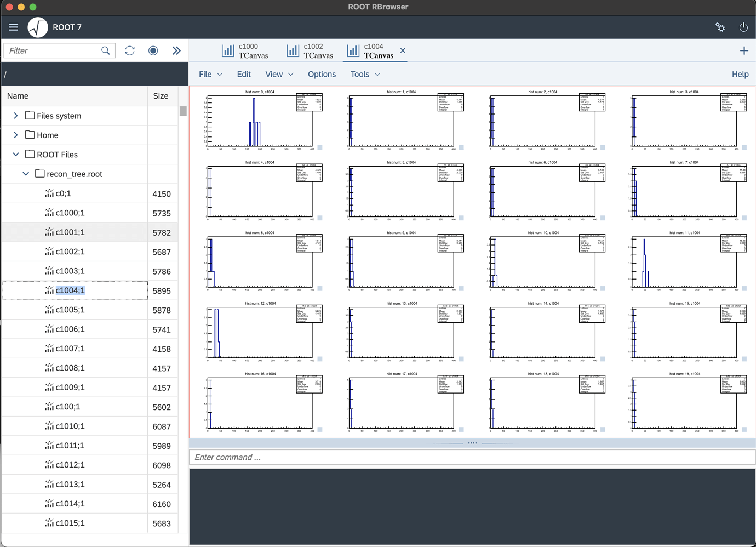Focus the Enter command input field
Viewport: 756px width, 547px height.
(x=472, y=457)
